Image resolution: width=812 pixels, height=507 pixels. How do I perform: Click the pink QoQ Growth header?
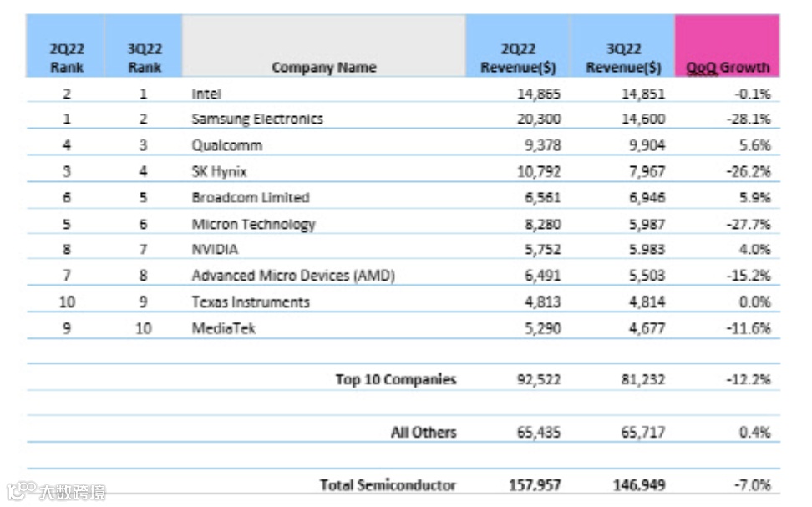(x=727, y=46)
